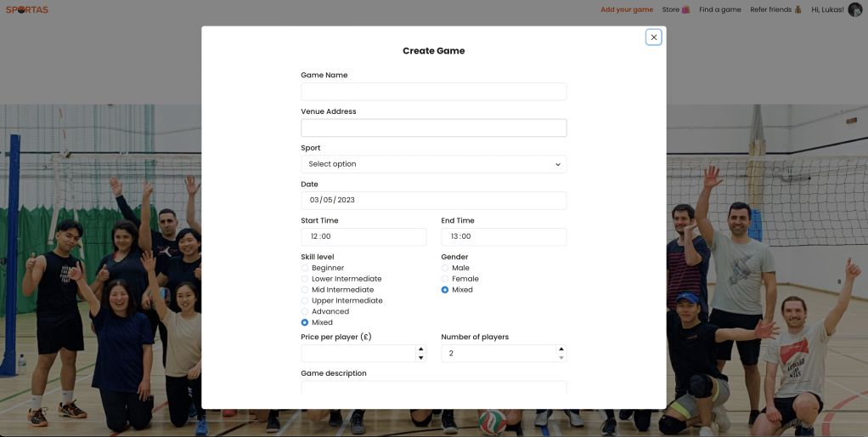Increase the price per player value

point(420,349)
